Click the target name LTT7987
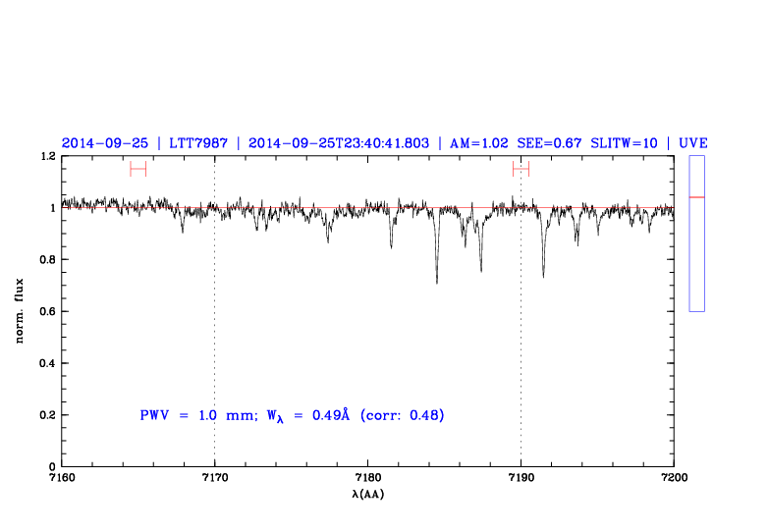This screenshot has height=532, width=768. 199,143
